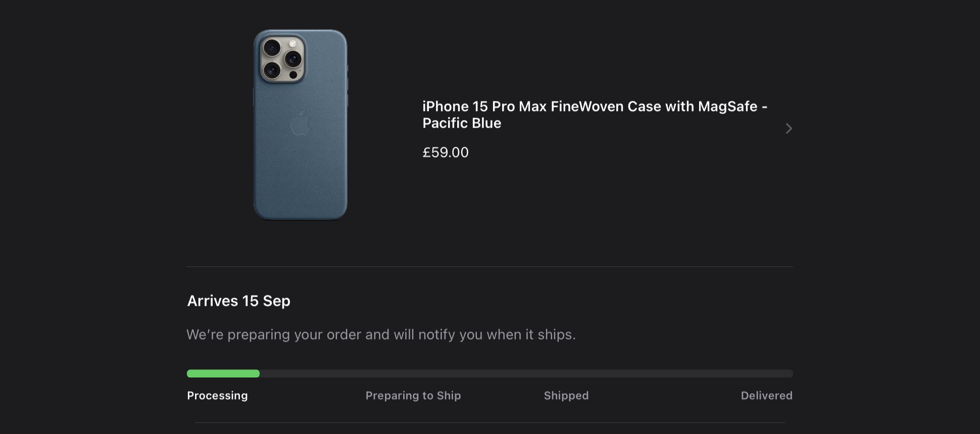The image size is (980, 434).
Task: Open the Pacific Blue case product image
Action: [300, 125]
